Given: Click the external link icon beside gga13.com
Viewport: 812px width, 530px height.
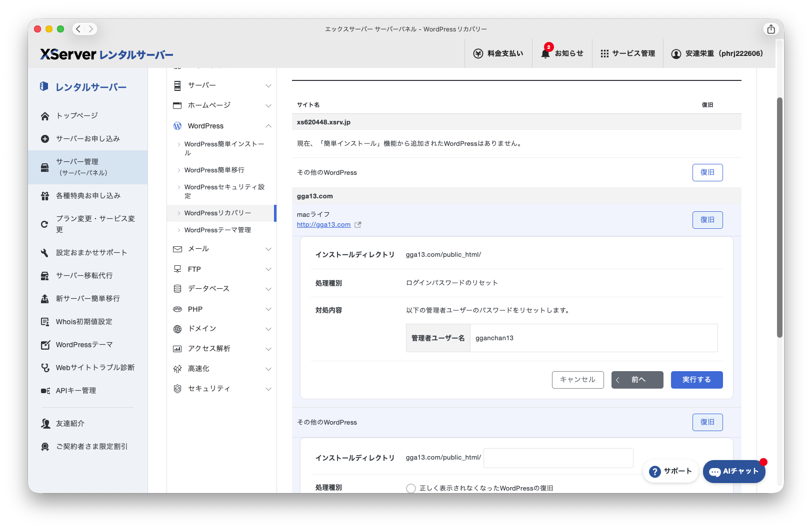Looking at the screenshot, I should pos(358,225).
